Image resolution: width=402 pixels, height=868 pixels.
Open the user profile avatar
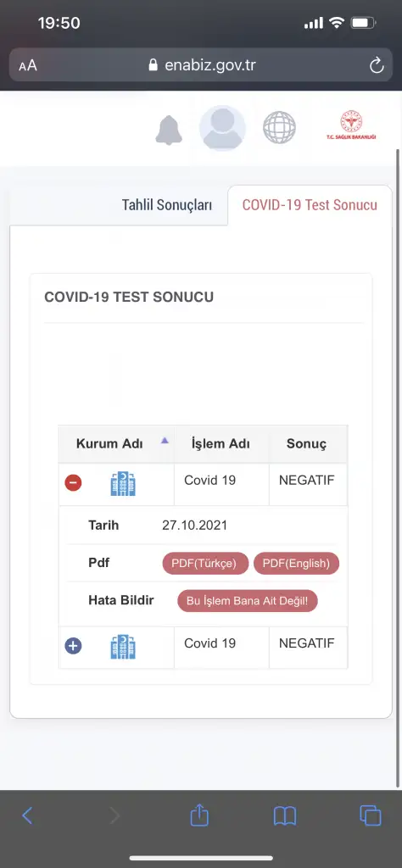pos(222,128)
